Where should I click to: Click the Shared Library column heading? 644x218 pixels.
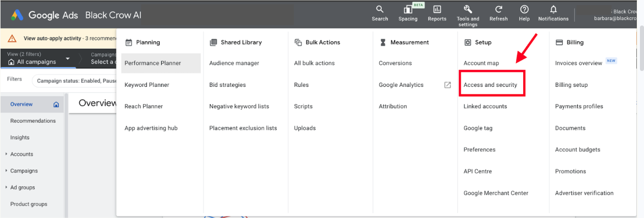[241, 42]
